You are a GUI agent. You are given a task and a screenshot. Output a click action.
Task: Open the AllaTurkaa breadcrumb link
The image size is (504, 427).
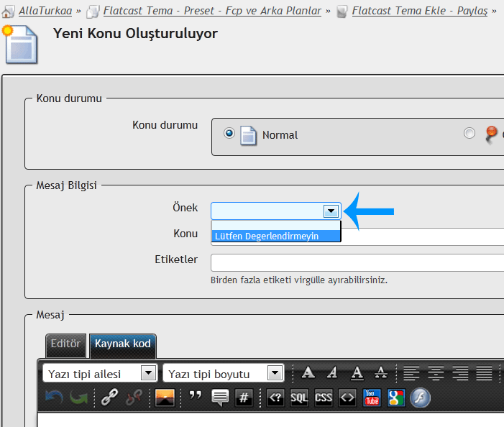click(x=45, y=12)
